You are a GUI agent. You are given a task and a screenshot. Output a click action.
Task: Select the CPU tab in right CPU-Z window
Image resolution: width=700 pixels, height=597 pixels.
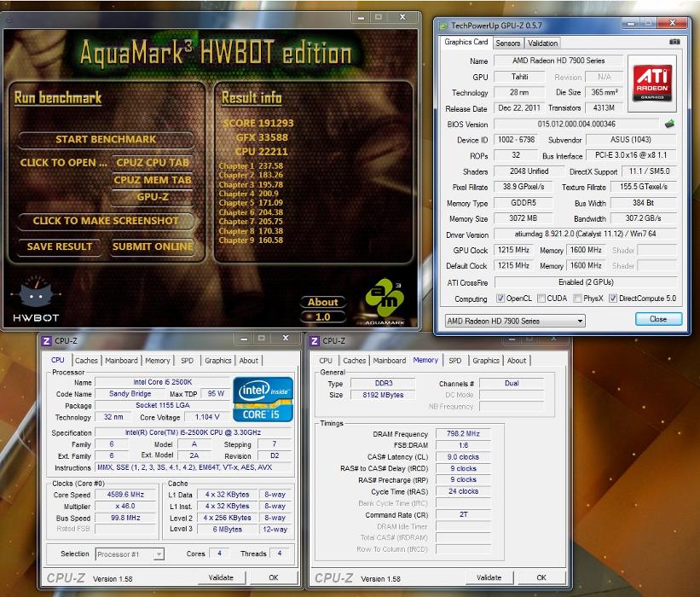point(326,361)
